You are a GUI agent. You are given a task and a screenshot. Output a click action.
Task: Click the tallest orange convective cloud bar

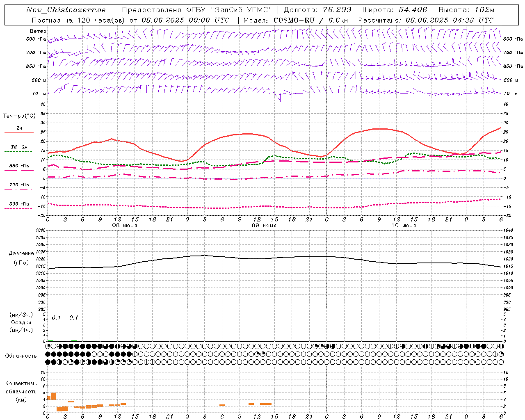(x=53, y=396)
